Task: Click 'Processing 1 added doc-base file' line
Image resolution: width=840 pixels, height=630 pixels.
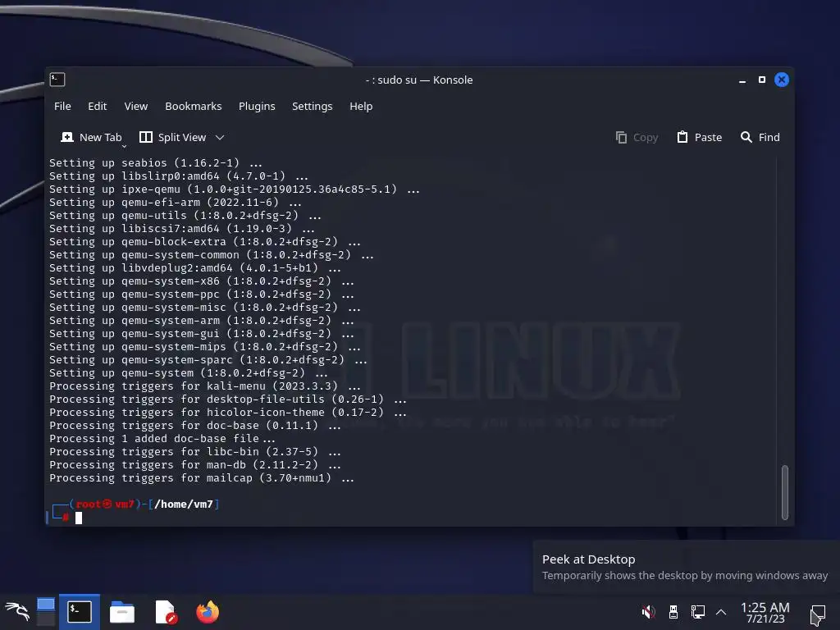Action: tap(162, 439)
